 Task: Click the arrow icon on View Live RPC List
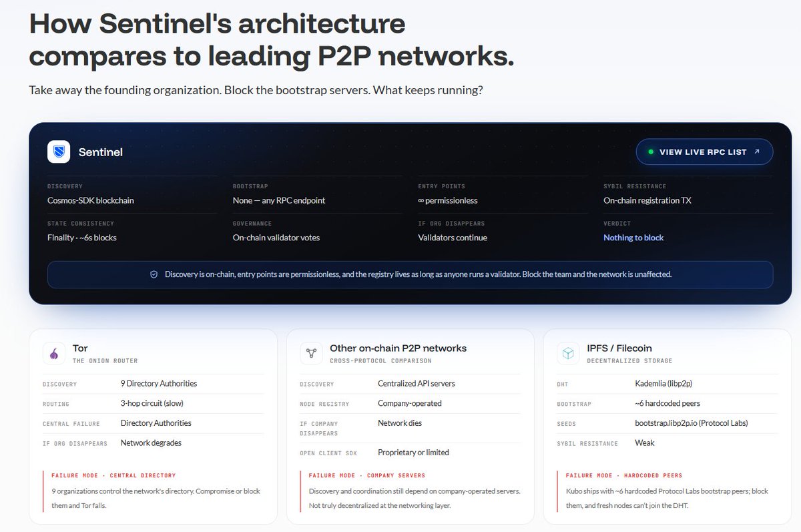(x=756, y=152)
